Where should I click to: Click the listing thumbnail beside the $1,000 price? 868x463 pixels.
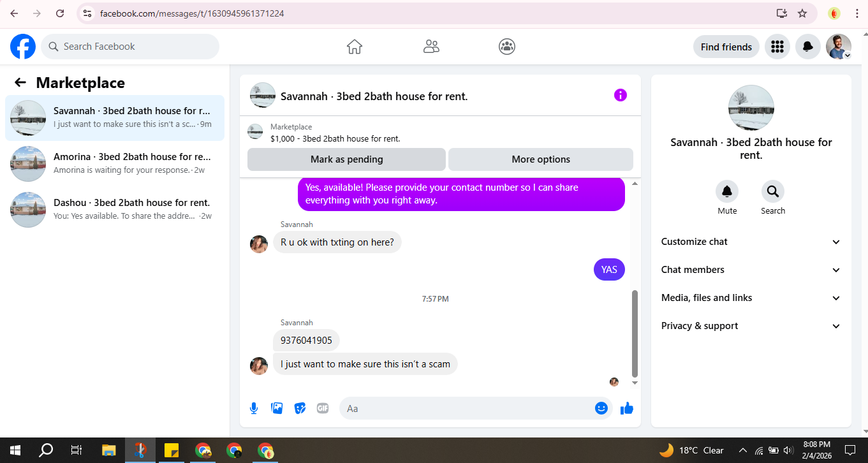coord(255,132)
